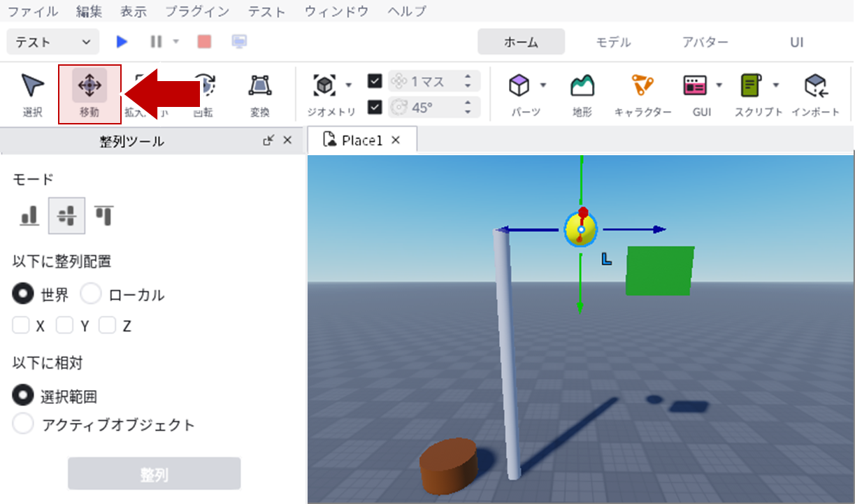Viewport: 855px width, 504px height.
Task: Expand the スクリプト dropdown arrow
Action: point(776,85)
